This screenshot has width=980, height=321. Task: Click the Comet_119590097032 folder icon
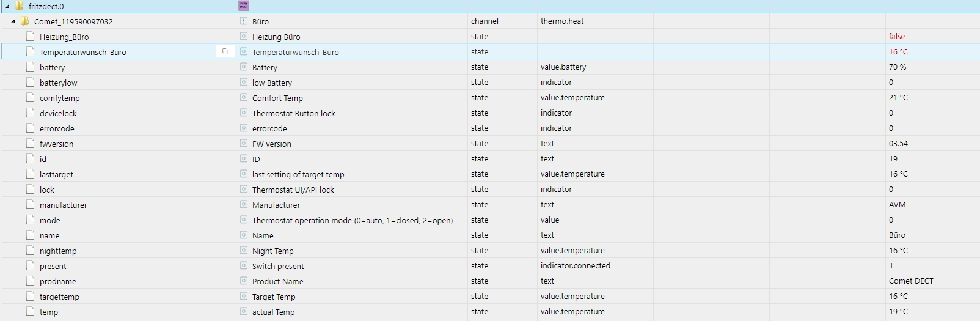click(25, 21)
